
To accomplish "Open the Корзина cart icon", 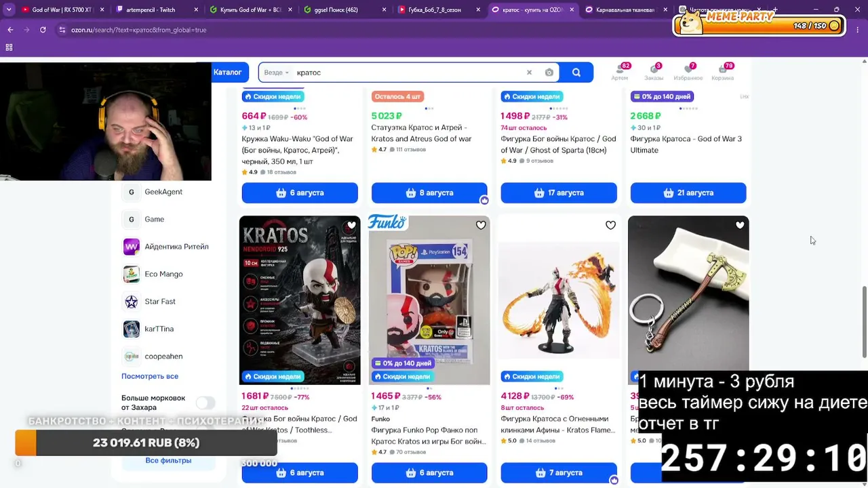I will 723,71.
